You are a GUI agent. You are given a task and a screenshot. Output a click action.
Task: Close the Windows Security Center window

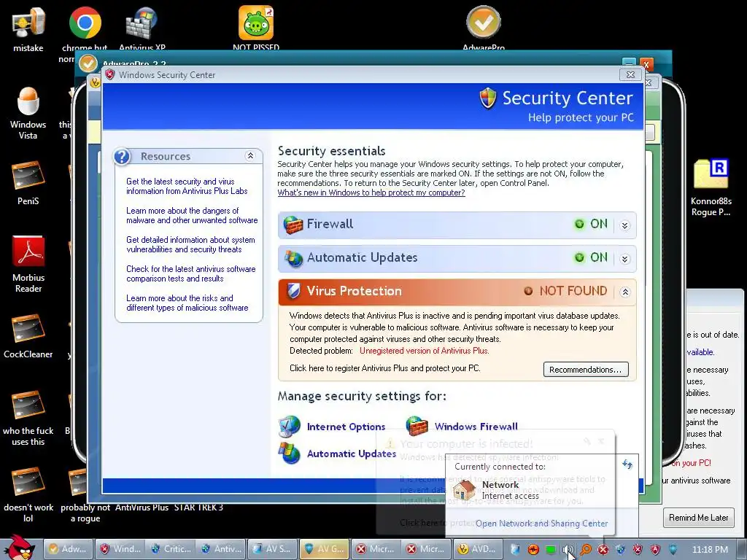tap(630, 75)
